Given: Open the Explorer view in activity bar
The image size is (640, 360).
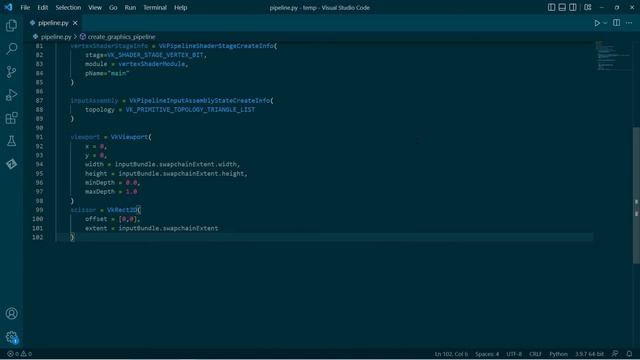Looking at the screenshot, I should (x=11, y=26).
